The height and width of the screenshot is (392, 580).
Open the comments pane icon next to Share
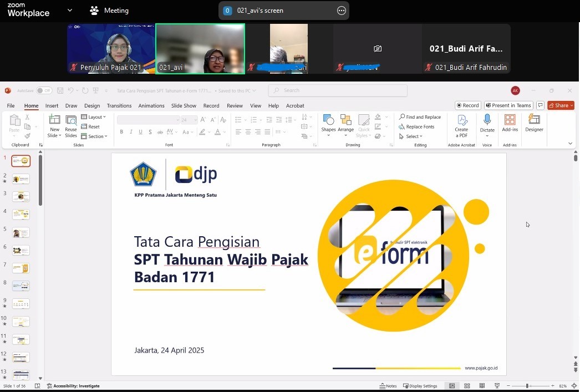pos(540,105)
